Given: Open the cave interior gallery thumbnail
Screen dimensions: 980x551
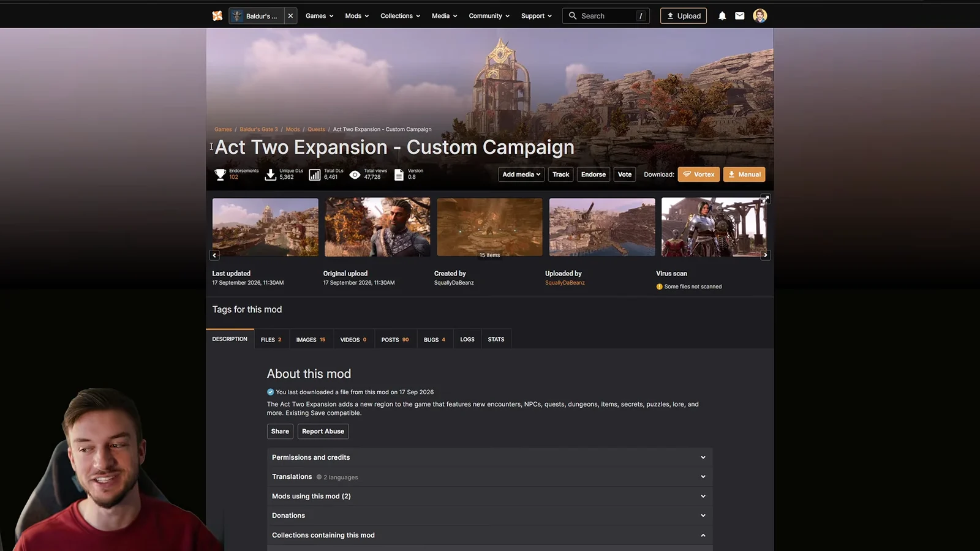Looking at the screenshot, I should tap(489, 227).
